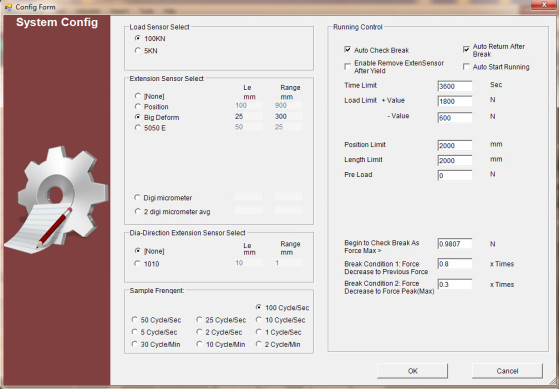Choose the Position extension sensor
Screen dimensions: 560x389
coord(138,106)
